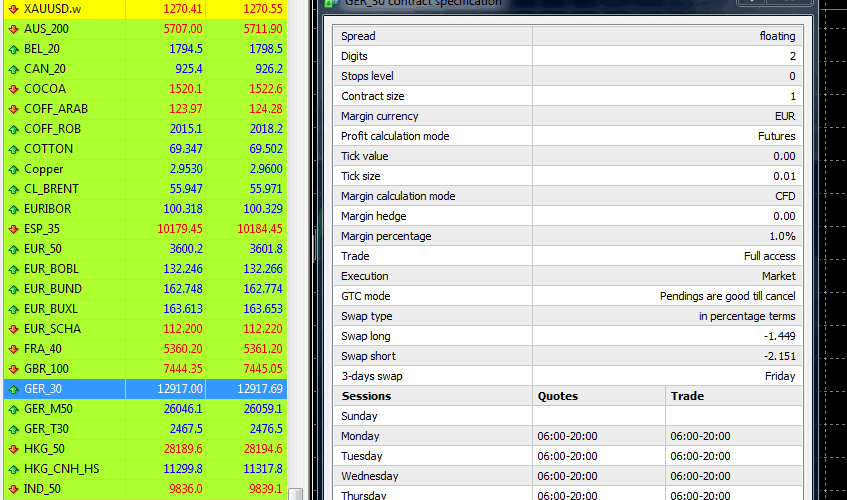This screenshot has width=847, height=500.
Task: Click GER_30 ask price 12917.69
Action: [x=260, y=389]
